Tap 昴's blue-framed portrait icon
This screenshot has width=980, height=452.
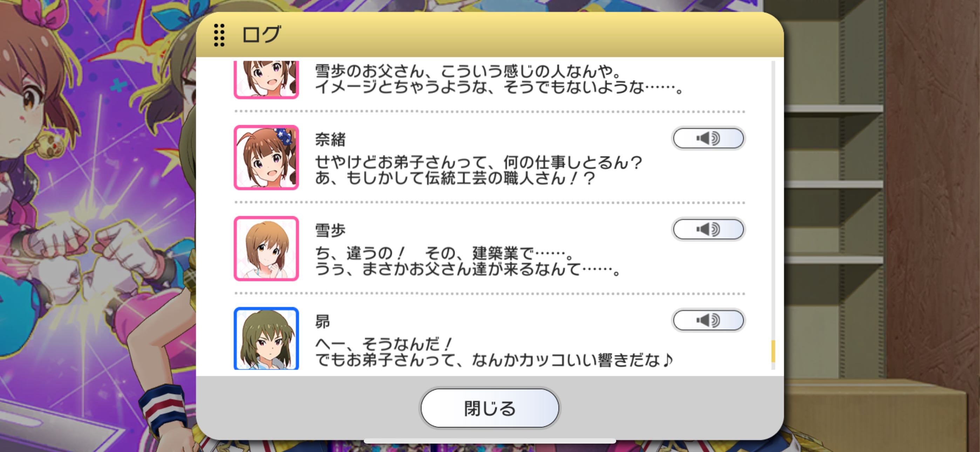[266, 338]
